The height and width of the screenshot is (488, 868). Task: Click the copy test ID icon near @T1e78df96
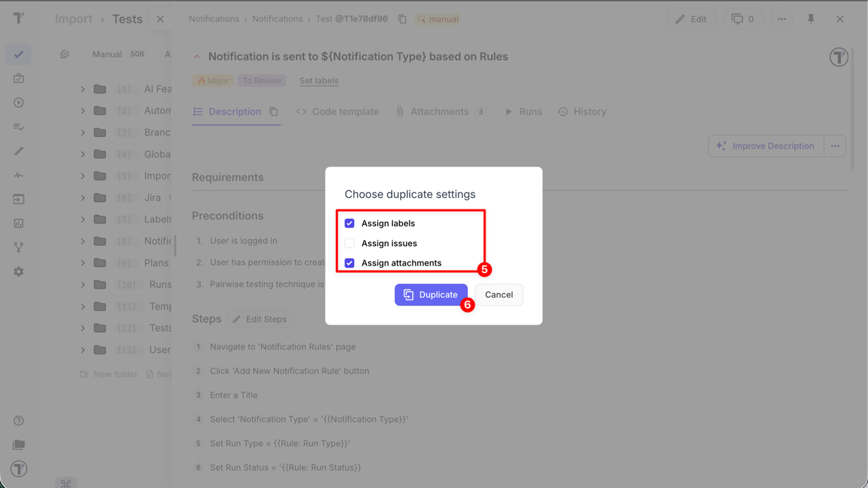click(401, 19)
